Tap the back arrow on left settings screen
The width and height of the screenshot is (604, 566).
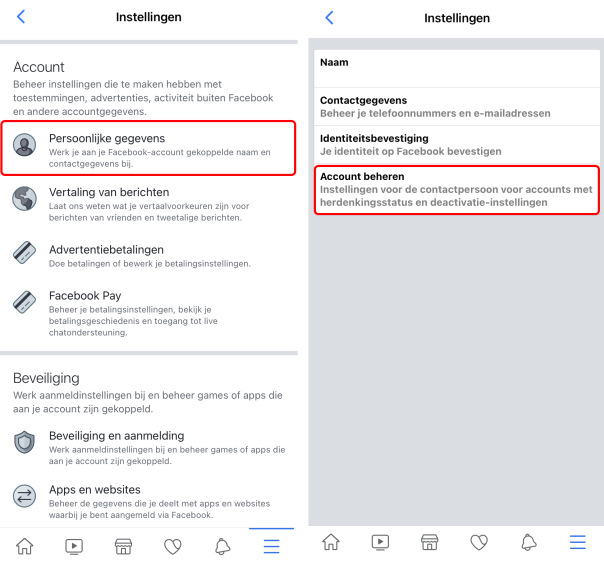click(21, 17)
